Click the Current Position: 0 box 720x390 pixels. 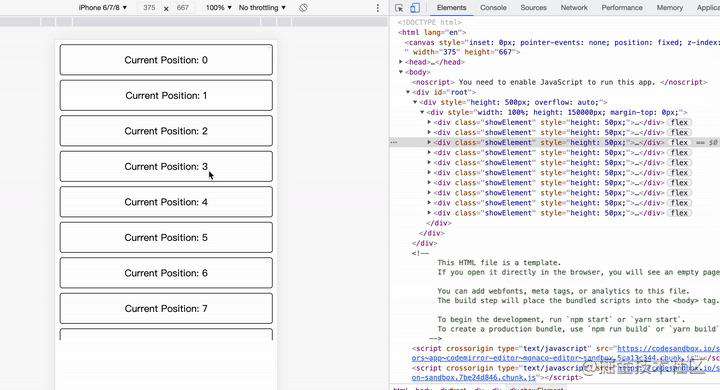click(166, 60)
